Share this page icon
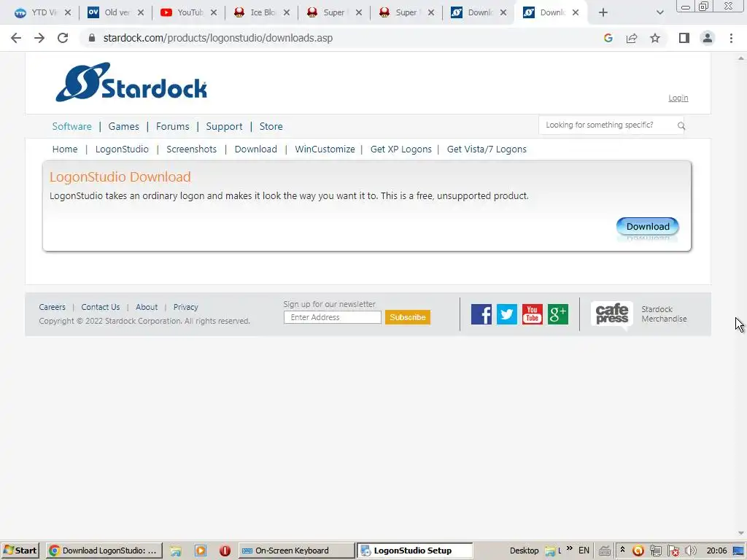This screenshot has height=560, width=747. (x=632, y=38)
